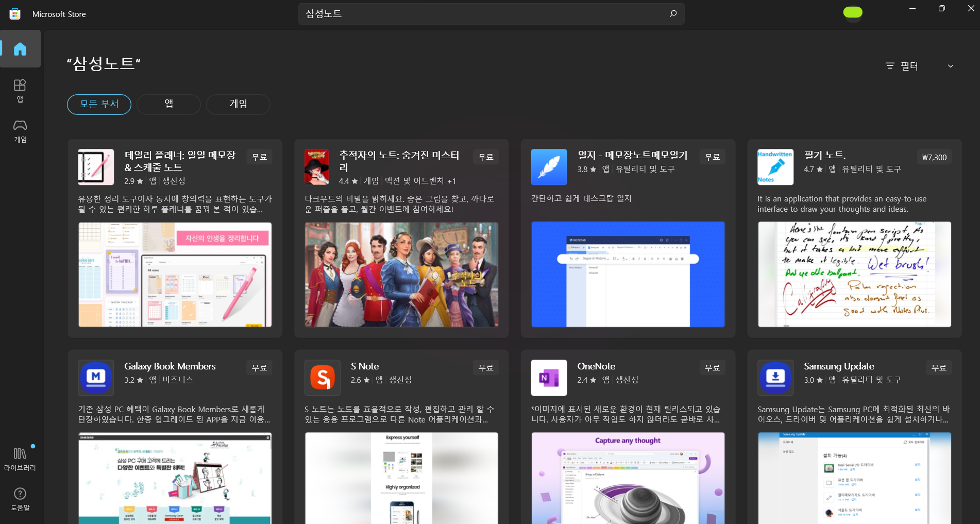
Task: Open the Galaxy Book Members screenshot
Action: click(175, 478)
